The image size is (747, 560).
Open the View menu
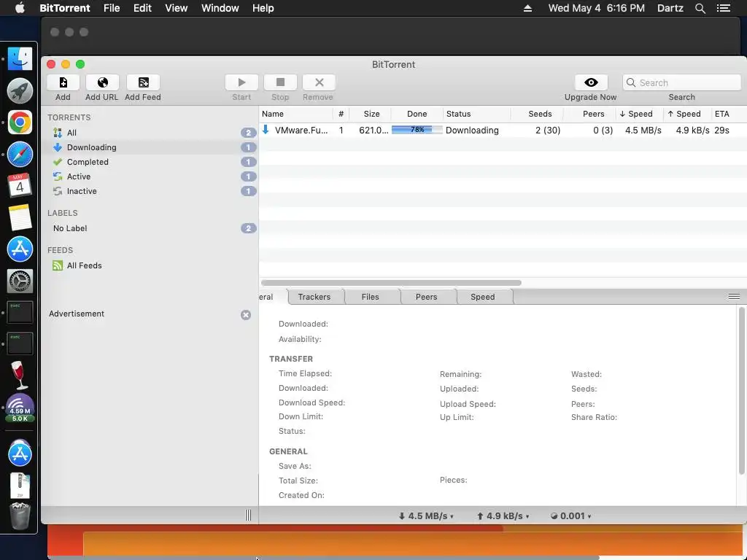click(x=177, y=8)
